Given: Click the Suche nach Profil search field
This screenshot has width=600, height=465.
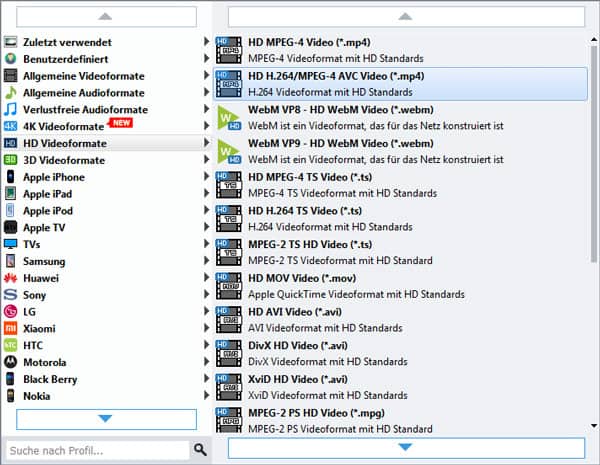Looking at the screenshot, I should [96, 450].
